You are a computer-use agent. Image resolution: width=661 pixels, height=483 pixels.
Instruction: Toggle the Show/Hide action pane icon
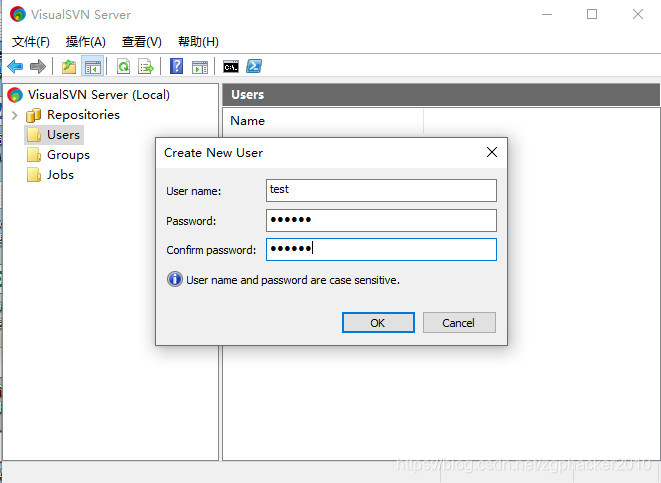(200, 66)
